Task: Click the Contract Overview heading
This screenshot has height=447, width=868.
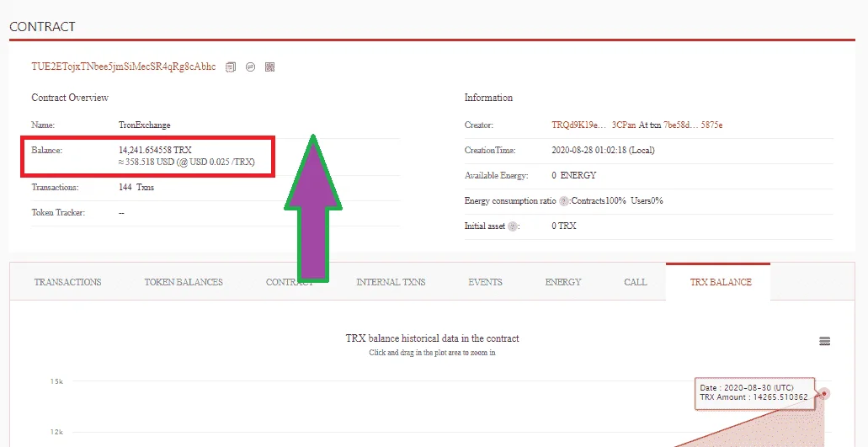Action: coord(70,98)
